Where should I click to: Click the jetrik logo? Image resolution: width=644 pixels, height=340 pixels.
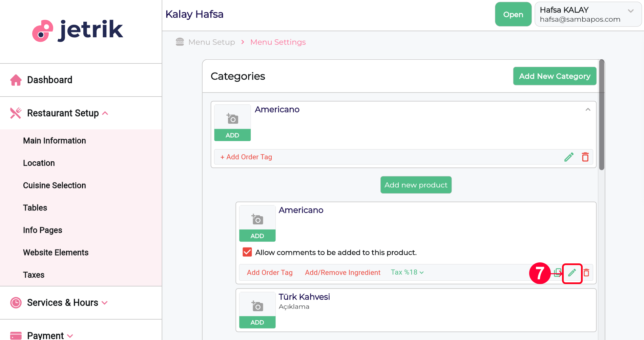tap(78, 31)
